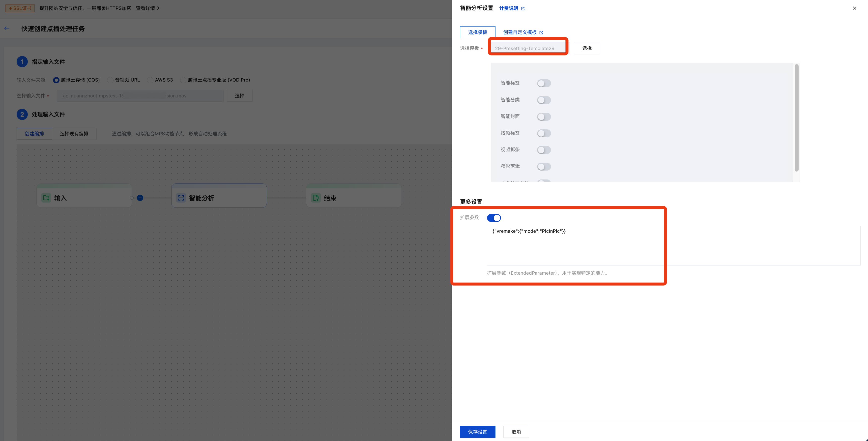Click the 保存设置 button
Image resolution: width=868 pixels, height=441 pixels.
(477, 432)
